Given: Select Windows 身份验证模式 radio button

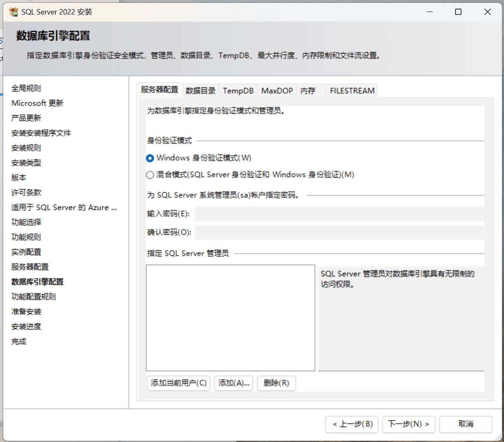Looking at the screenshot, I should [150, 158].
